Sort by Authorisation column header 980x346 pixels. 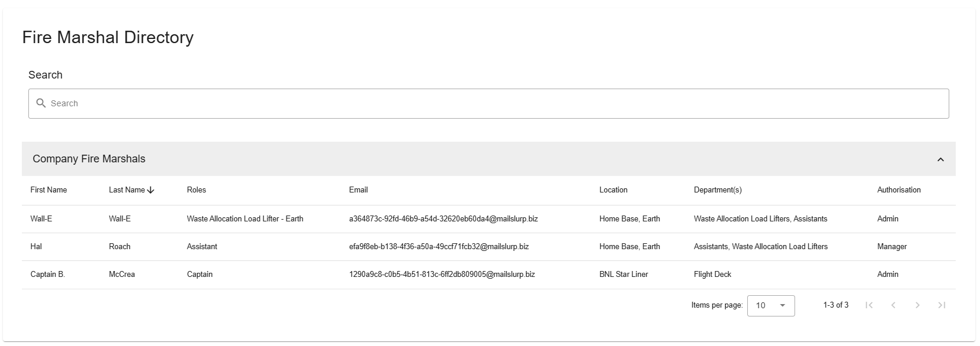(898, 190)
